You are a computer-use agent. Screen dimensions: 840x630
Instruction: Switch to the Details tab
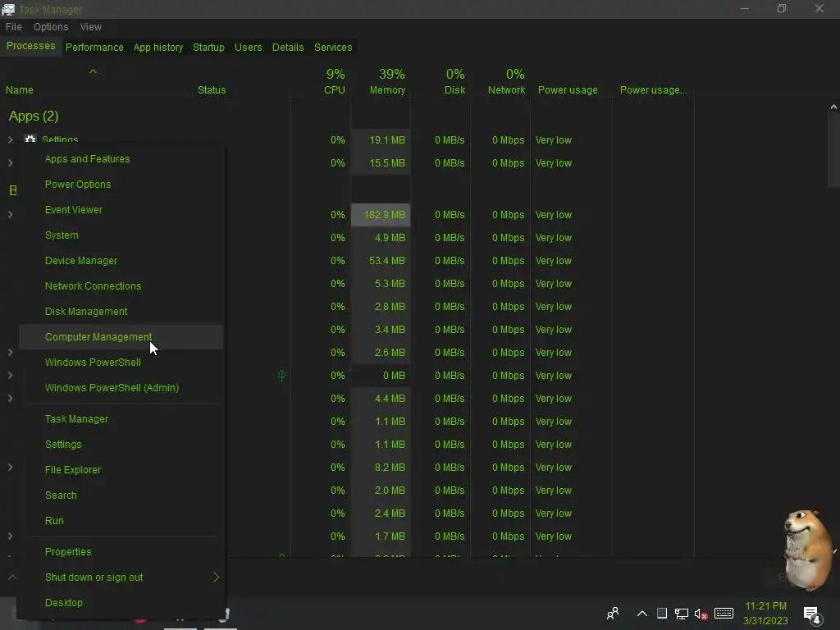pyautogui.click(x=288, y=47)
